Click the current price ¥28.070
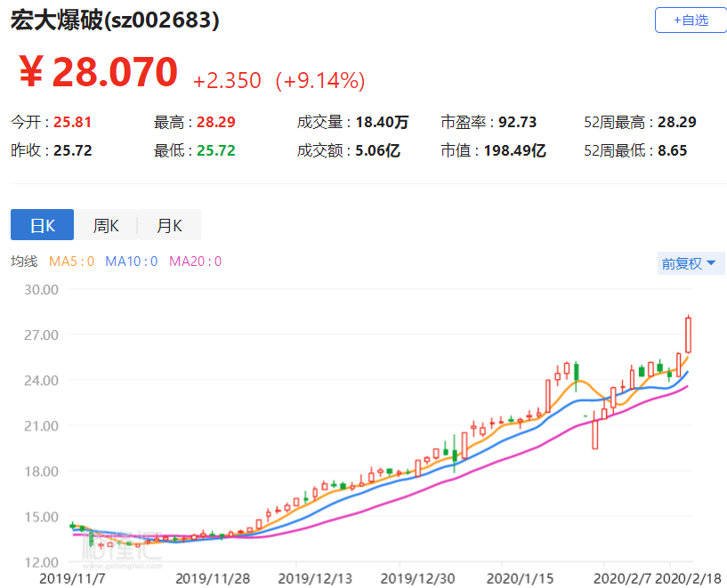Image resolution: width=727 pixels, height=588 pixels. (98, 71)
